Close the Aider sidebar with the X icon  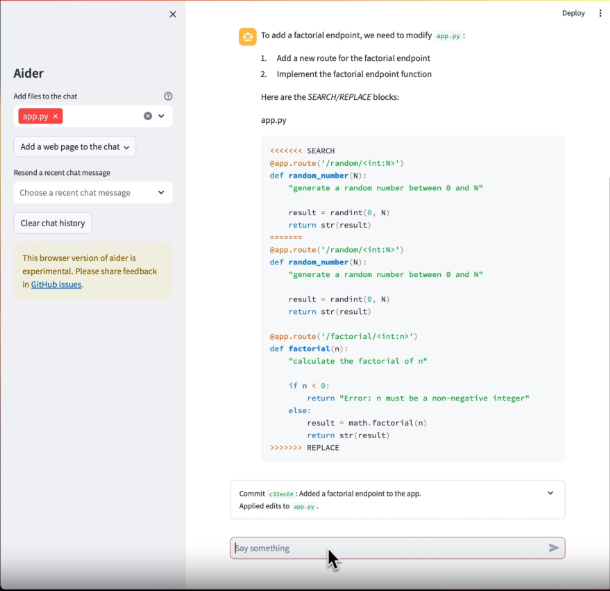point(173,14)
